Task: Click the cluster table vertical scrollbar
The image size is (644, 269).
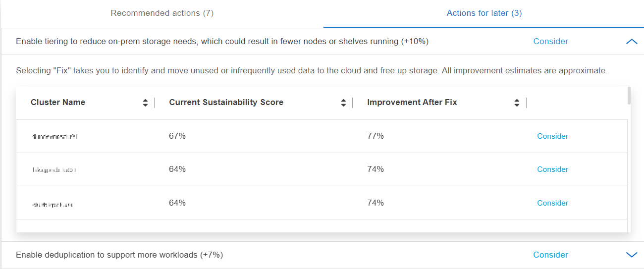Action: click(x=629, y=96)
